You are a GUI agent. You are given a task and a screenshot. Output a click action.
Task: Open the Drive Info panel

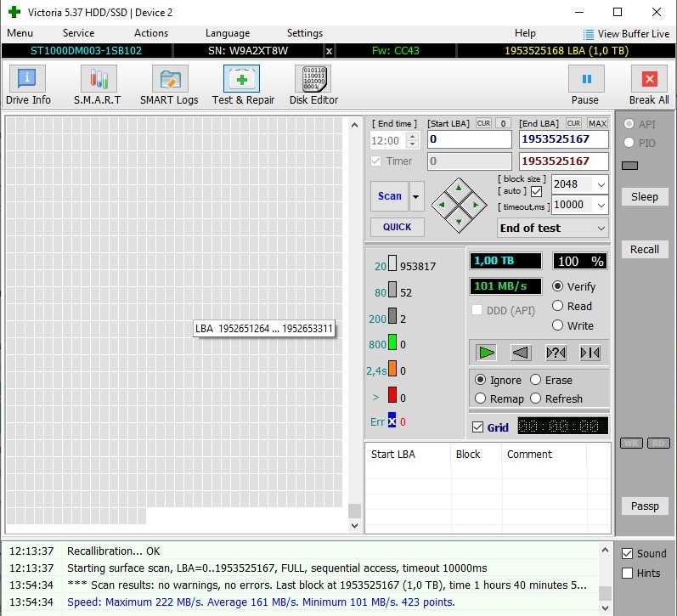(x=28, y=85)
